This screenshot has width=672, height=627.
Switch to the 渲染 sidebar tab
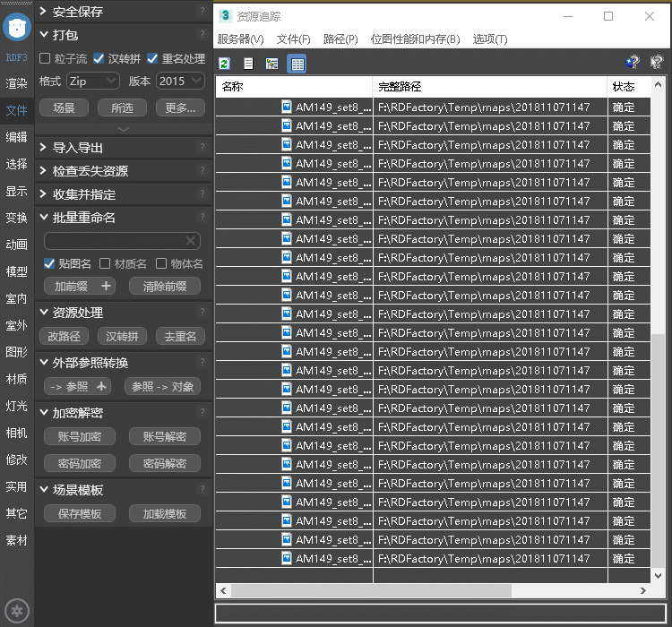pos(17,83)
